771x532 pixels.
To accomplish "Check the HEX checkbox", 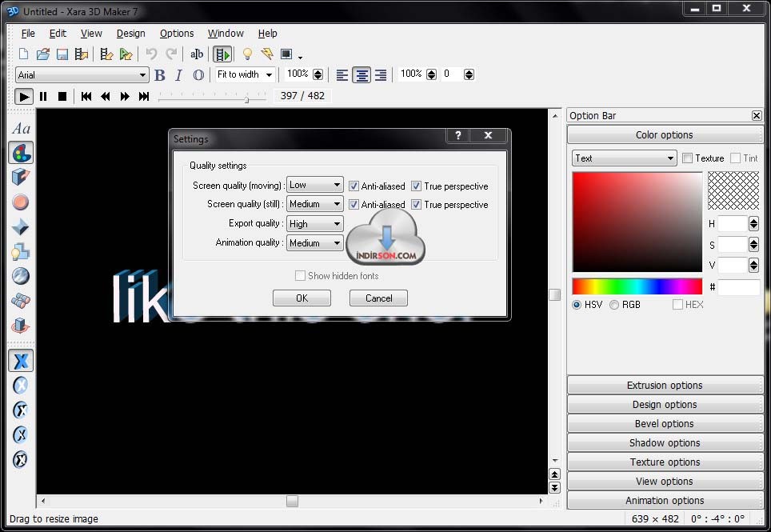I will coord(677,304).
